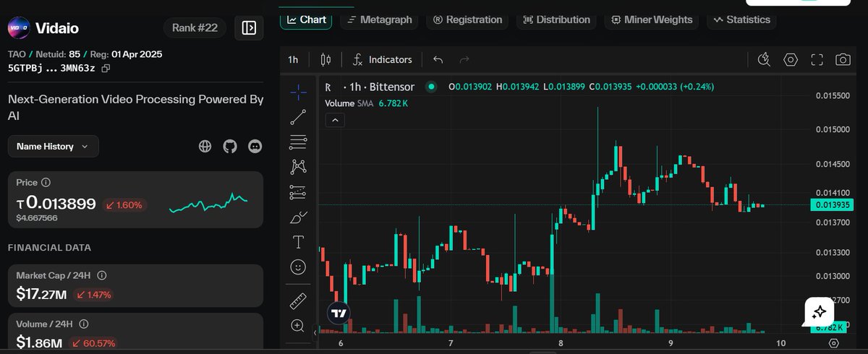The height and width of the screenshot is (354, 868).
Task: Click the price change 1.60% badge
Action: click(124, 204)
